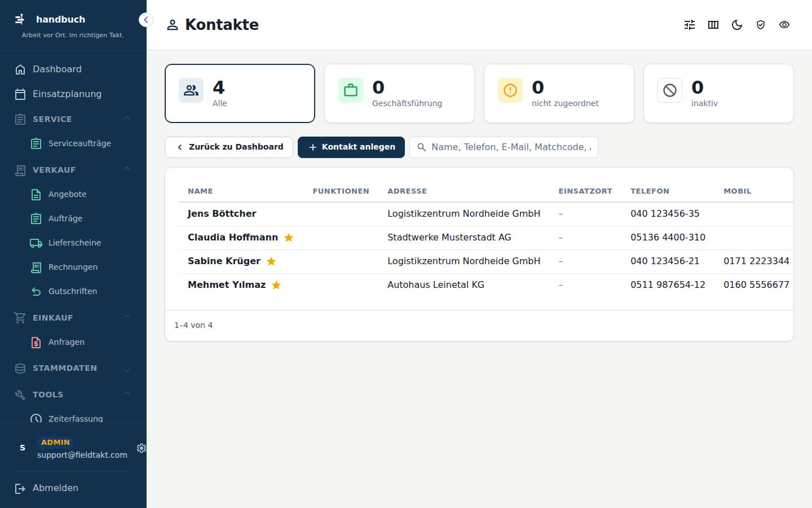Click the star beside Mehmet Yılmaz
Image resolution: width=812 pixels, height=508 pixels.
coord(276,285)
